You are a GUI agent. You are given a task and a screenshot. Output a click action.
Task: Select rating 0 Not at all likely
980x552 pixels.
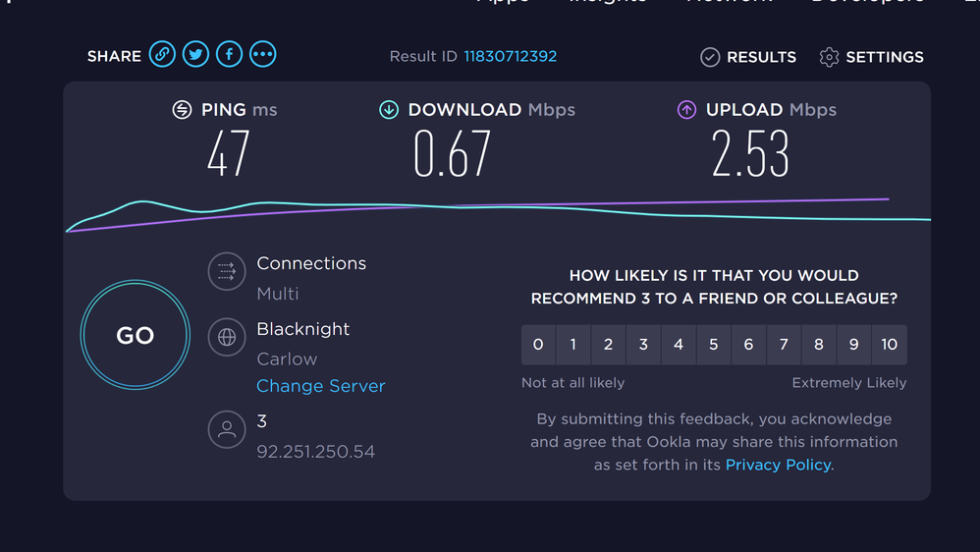pyautogui.click(x=538, y=345)
